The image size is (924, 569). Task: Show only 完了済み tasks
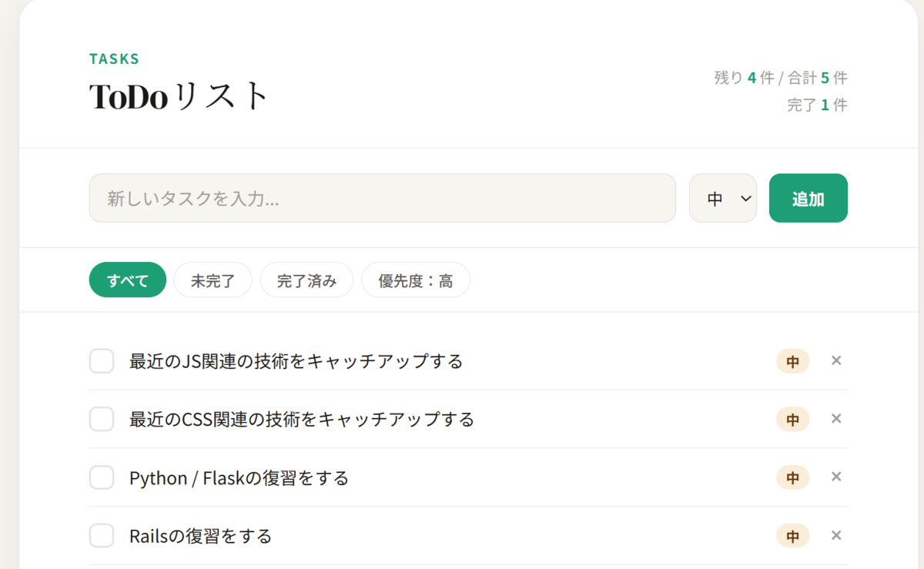click(306, 279)
